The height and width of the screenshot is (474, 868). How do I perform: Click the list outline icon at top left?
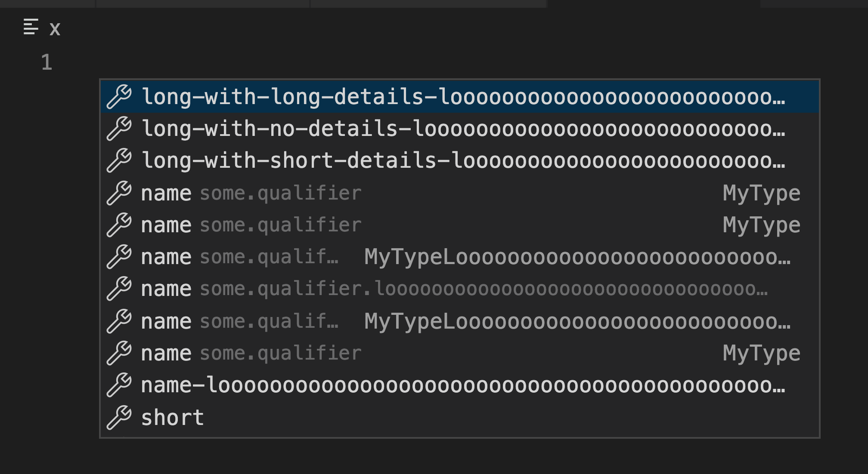(31, 28)
